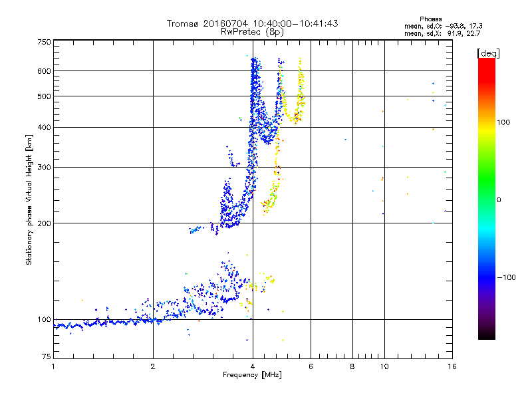Click the "mean, sd,X: 91.9, 22.7" line
This screenshot has height=399, width=532.
coord(442,33)
